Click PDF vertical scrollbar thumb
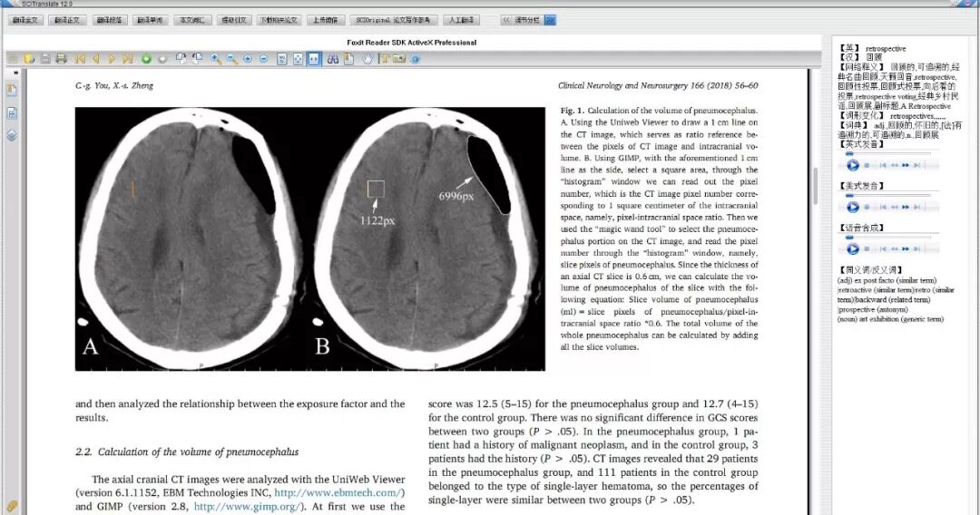Image resolution: width=980 pixels, height=515 pixels. (815, 186)
